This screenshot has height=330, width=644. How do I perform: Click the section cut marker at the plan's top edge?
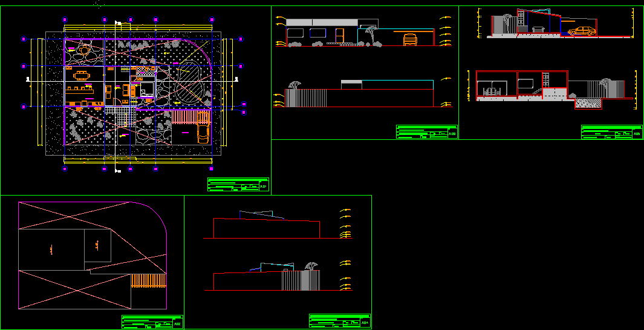[x=117, y=23]
